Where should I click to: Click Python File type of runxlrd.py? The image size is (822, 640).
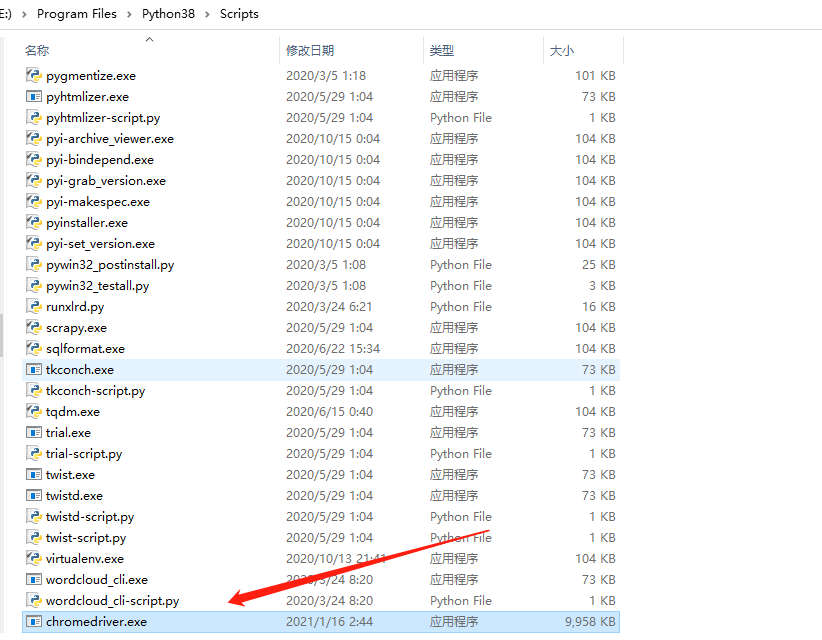pos(461,306)
